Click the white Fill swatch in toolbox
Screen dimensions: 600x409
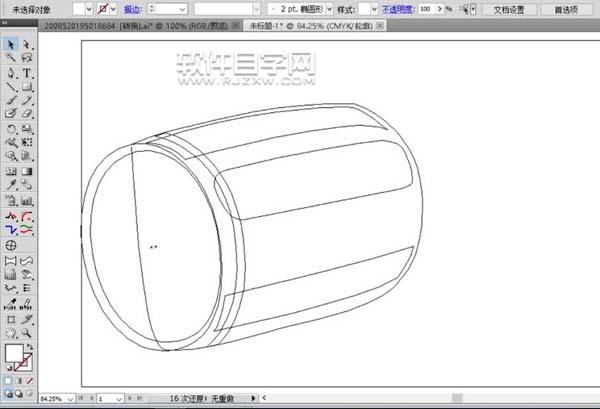[13, 353]
